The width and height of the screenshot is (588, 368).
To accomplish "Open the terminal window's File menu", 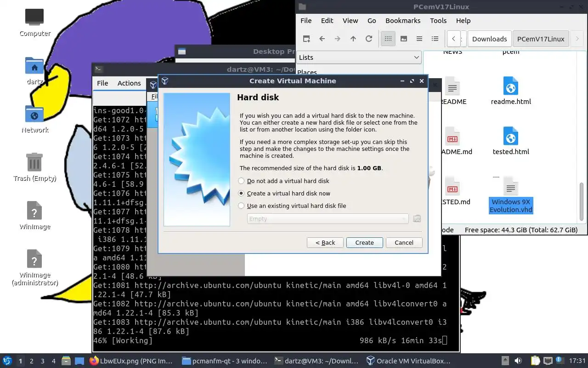I will click(102, 83).
